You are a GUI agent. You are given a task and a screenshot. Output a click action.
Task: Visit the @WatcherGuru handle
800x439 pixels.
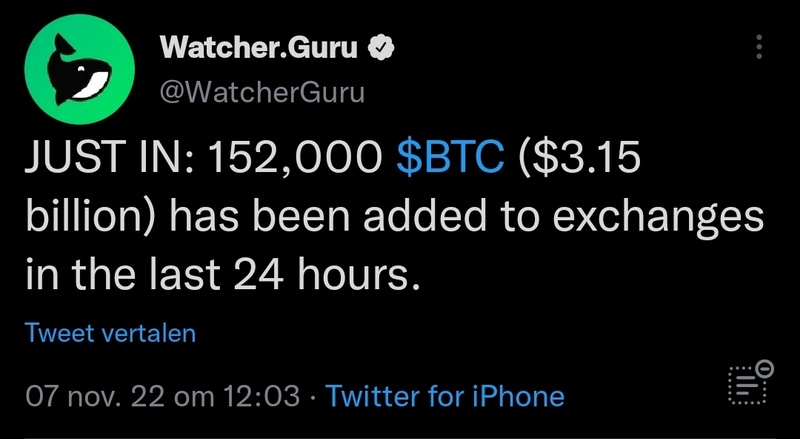262,93
